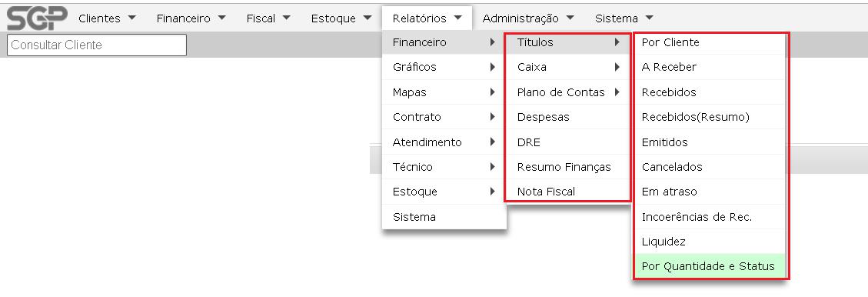Image resolution: width=868 pixels, height=297 pixels.
Task: Expand the Financeiro top menu
Action: (x=191, y=18)
